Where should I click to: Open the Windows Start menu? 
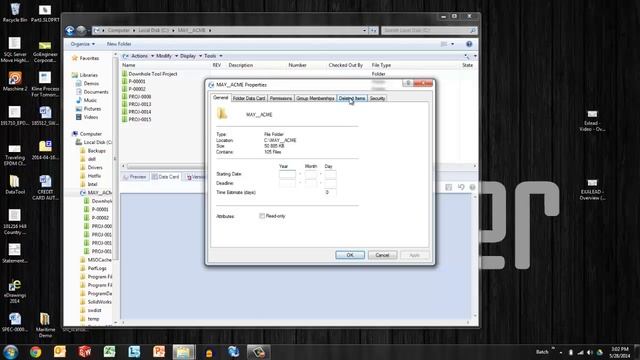tap(10, 351)
